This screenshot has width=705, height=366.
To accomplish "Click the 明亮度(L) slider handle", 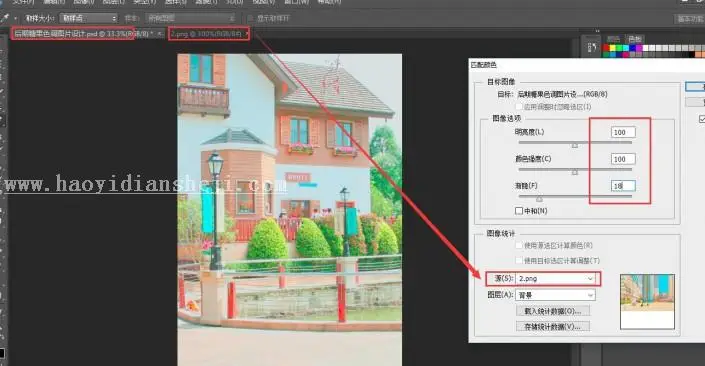I will tap(575, 145).
